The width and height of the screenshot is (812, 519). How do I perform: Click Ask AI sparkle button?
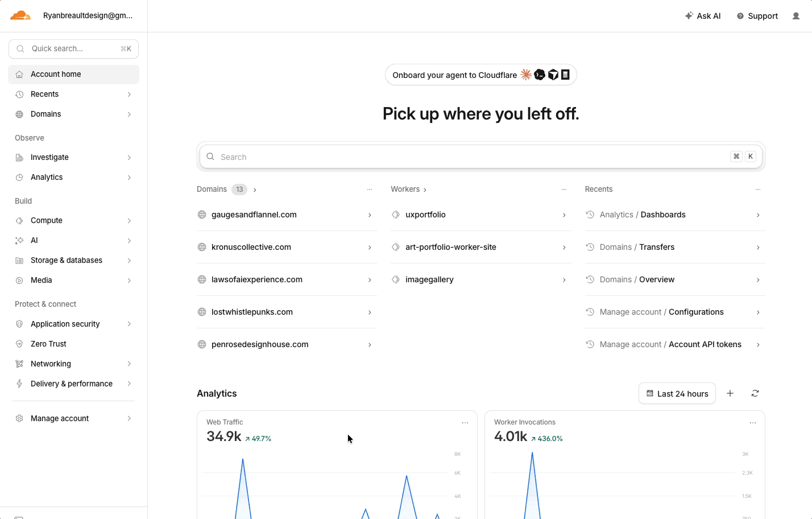[703, 16]
